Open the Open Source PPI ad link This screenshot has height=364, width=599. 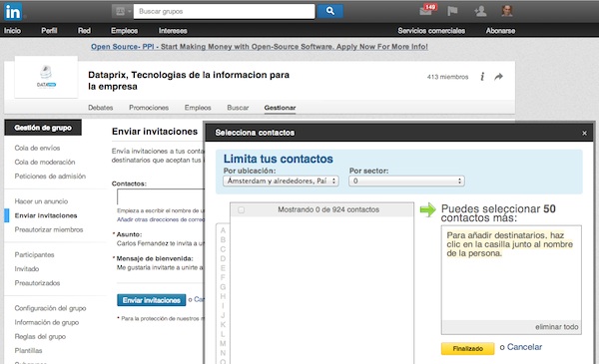click(259, 47)
